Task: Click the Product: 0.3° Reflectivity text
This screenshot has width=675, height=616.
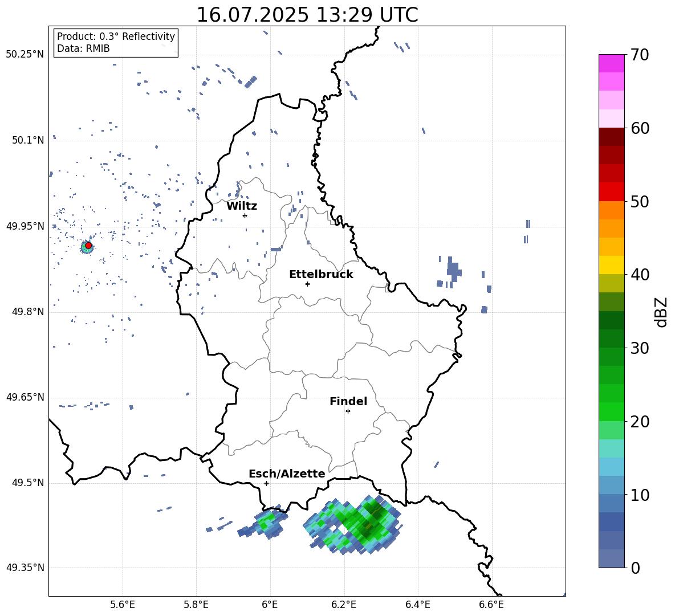Action: (116, 36)
